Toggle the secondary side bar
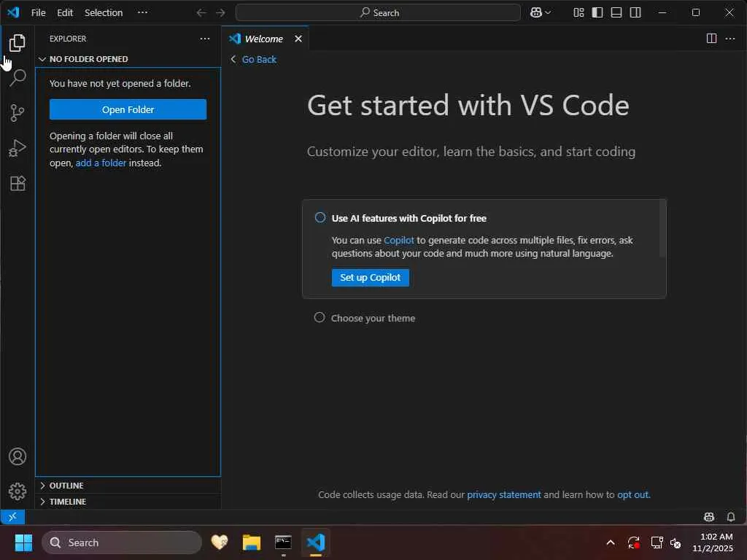This screenshot has width=747, height=560. pos(635,12)
